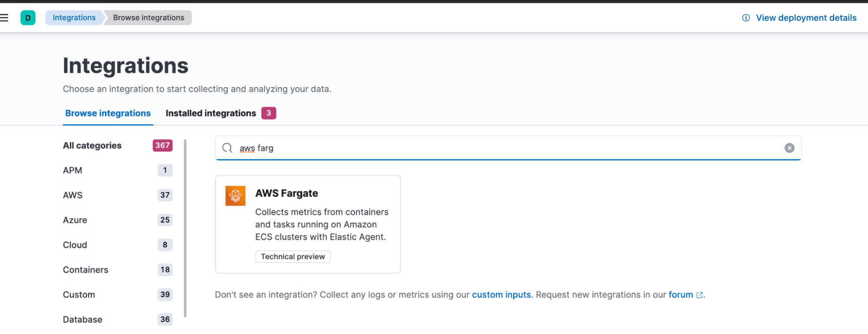Click the Technical preview badge
Viewport: 868px width, 334px height.
(x=293, y=256)
